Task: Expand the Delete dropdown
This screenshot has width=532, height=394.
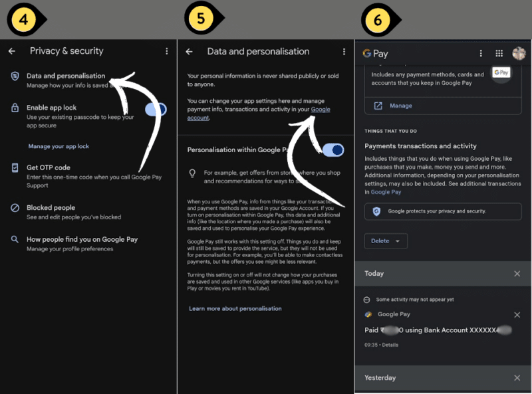Action: coord(386,241)
